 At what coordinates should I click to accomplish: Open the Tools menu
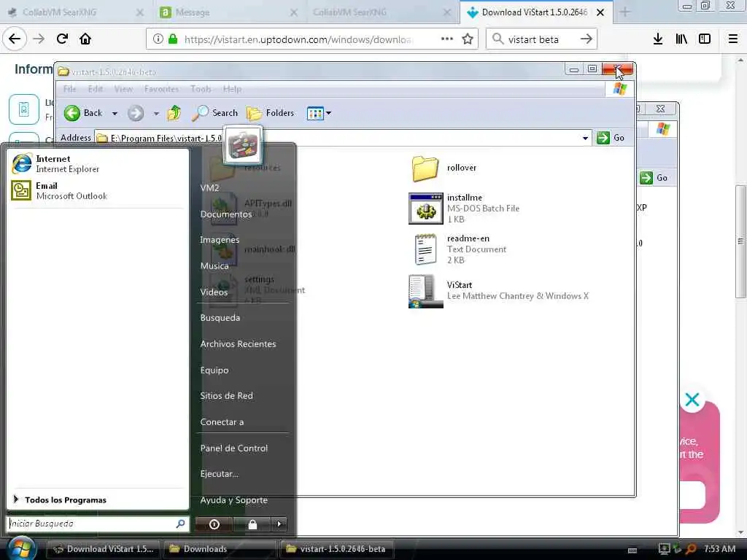[x=201, y=89]
